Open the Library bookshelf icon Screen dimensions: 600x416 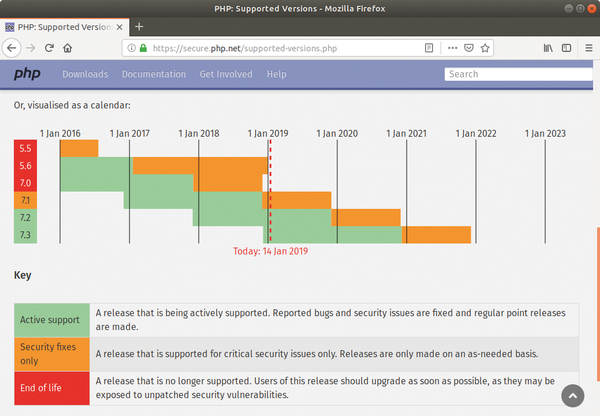[x=548, y=48]
